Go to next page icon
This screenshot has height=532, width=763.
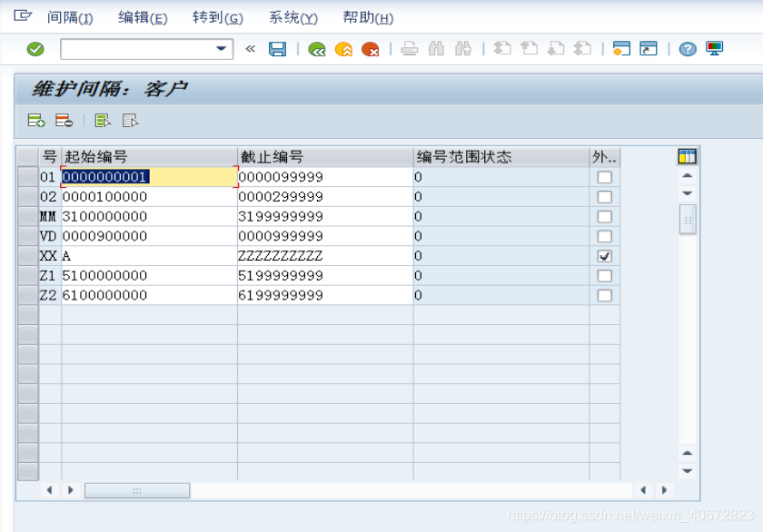[556, 49]
